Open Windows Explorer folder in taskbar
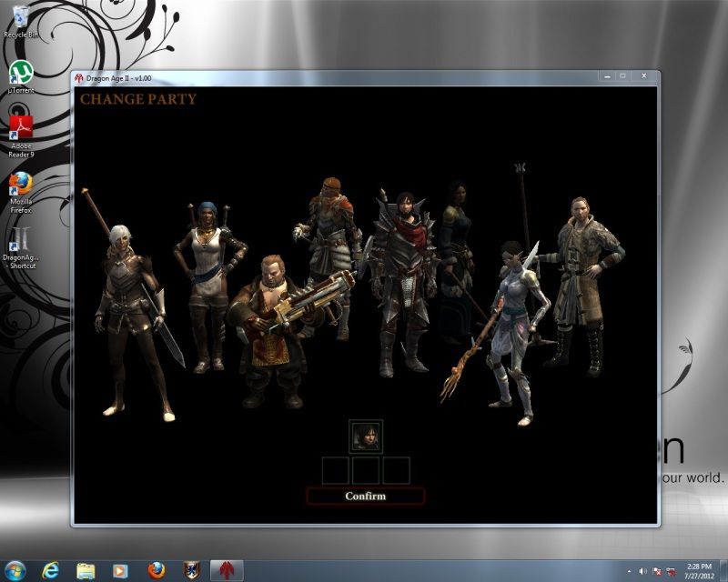This screenshot has height=582, width=728. pyautogui.click(x=86, y=570)
